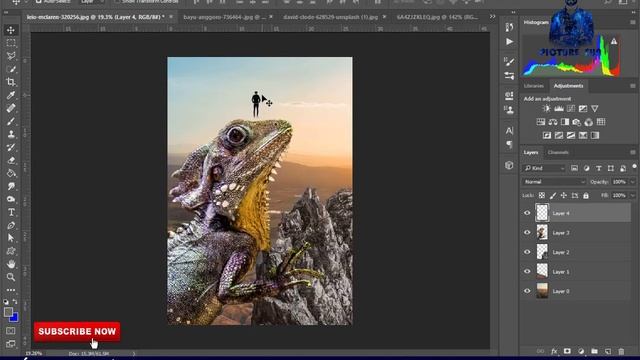Add a layer mask

click(567, 351)
